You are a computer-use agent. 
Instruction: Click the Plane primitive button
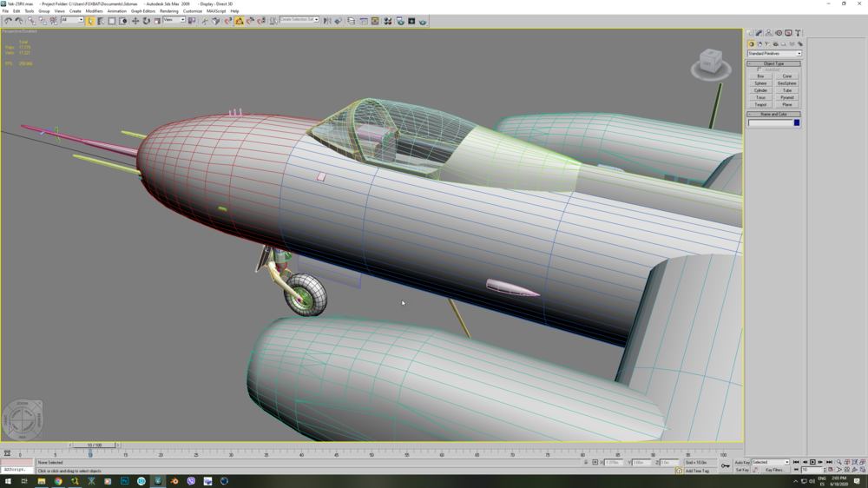tap(787, 105)
